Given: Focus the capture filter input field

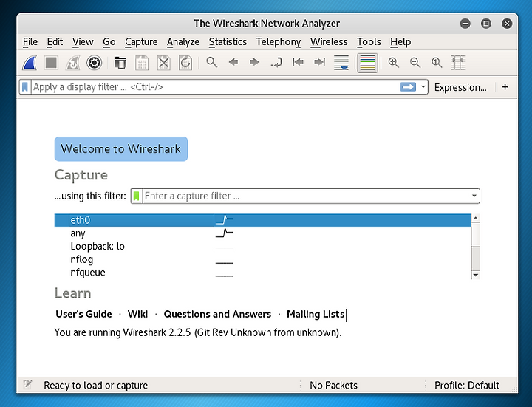Looking at the screenshot, I should click(305, 196).
